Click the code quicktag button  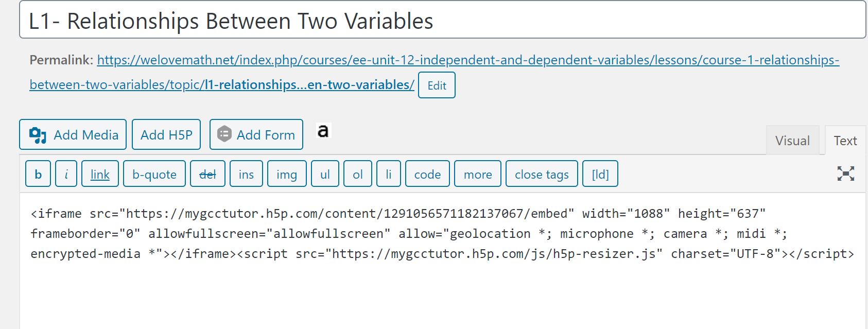[427, 174]
